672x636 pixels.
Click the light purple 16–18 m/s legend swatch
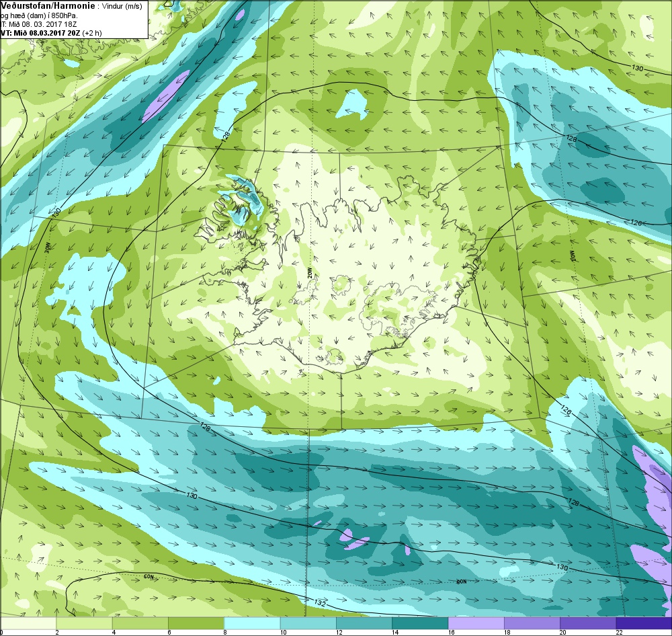click(x=476, y=623)
